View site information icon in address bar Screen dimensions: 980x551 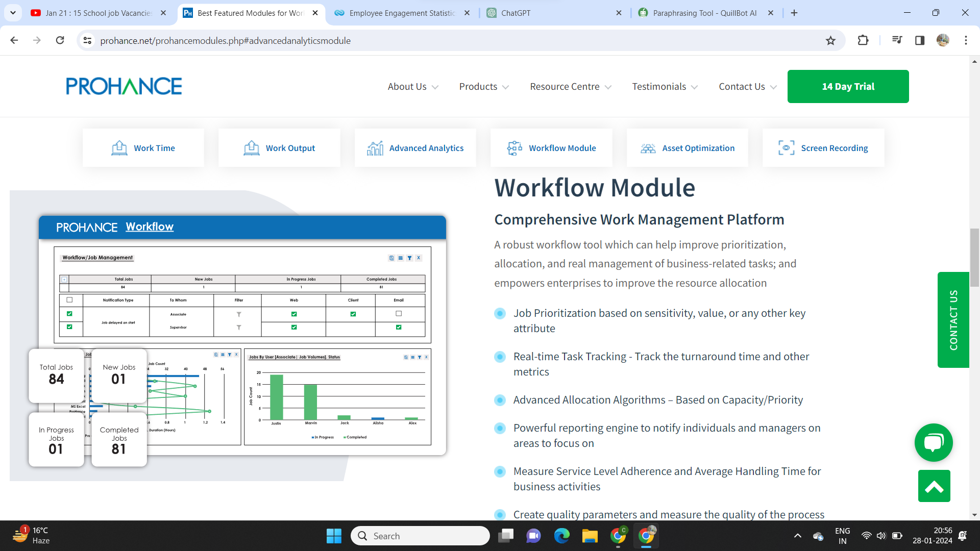click(87, 40)
